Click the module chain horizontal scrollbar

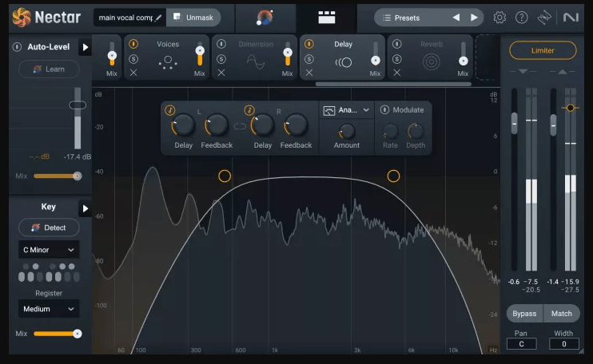click(393, 84)
